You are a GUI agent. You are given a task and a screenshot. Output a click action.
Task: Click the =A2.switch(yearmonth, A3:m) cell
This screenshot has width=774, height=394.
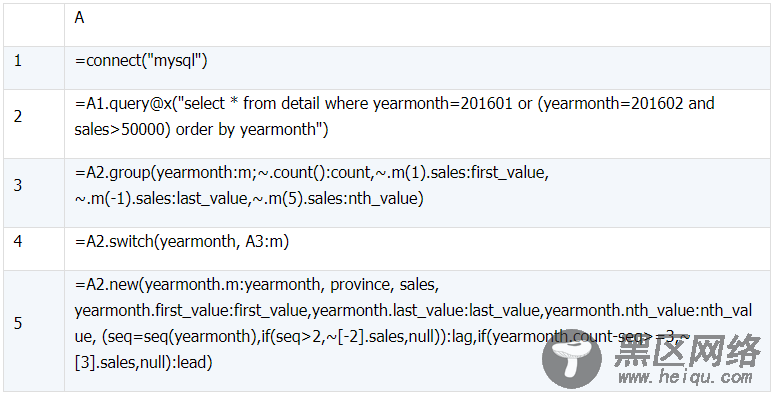(x=418, y=248)
